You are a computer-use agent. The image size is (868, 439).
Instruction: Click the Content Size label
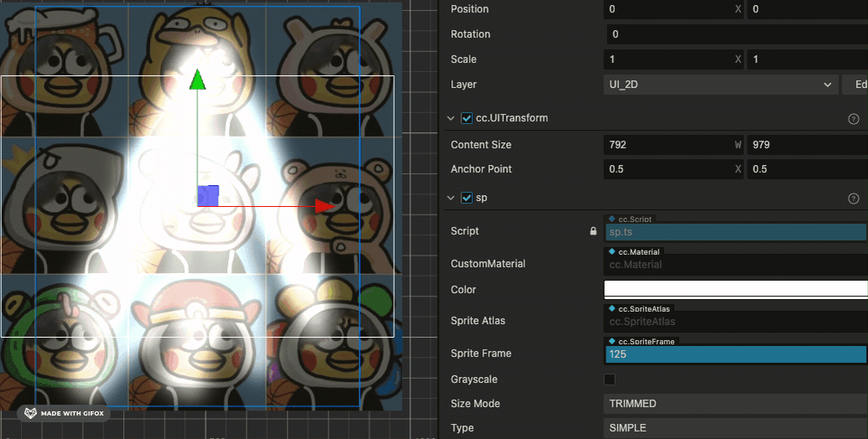pos(481,145)
